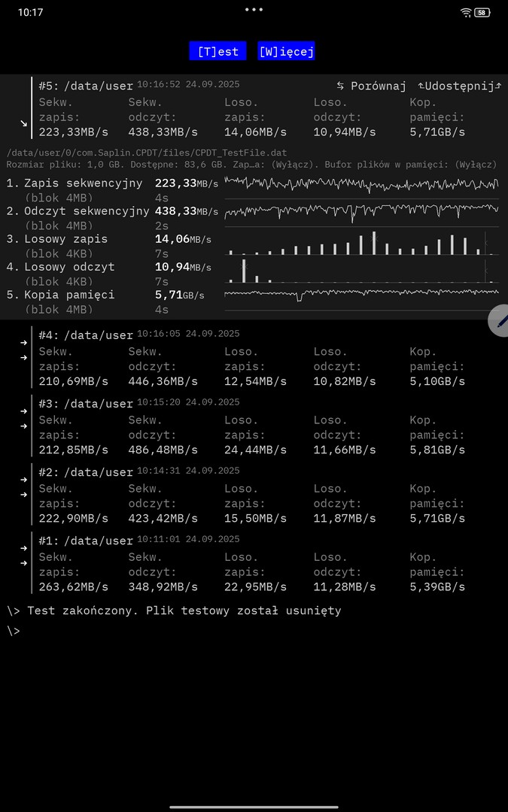Tap the floating pen icon on right edge
Viewport: 508px width, 812px height.
(x=500, y=321)
